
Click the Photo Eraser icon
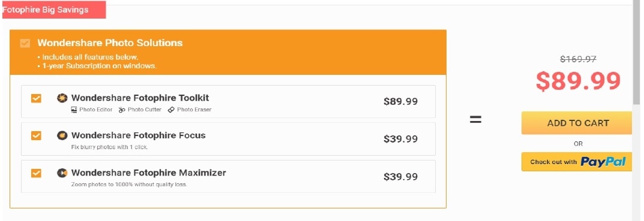click(171, 110)
